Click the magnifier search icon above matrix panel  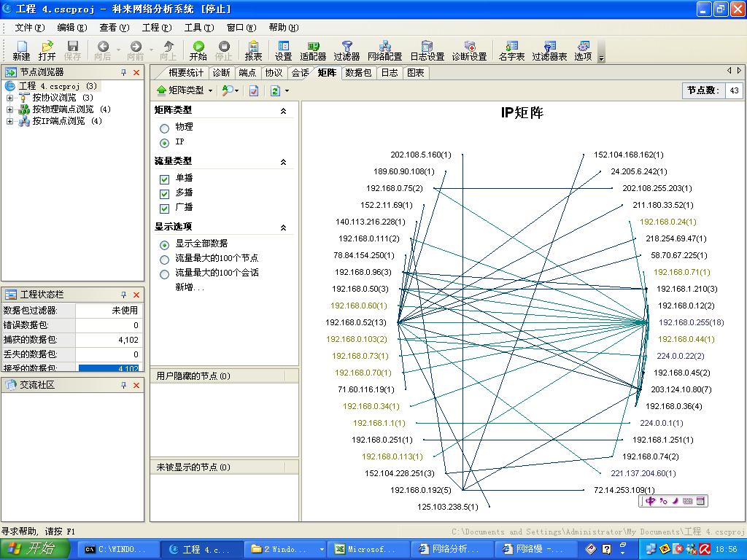point(230,90)
